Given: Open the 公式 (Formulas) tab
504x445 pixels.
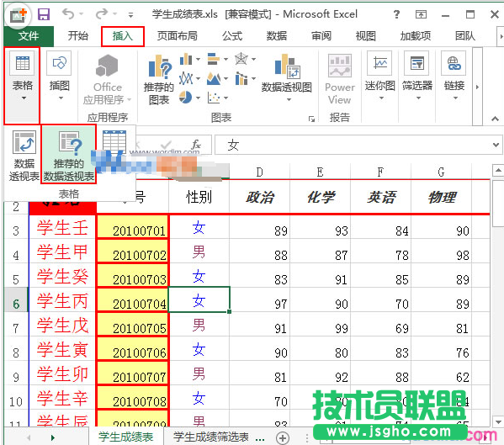Looking at the screenshot, I should point(232,35).
